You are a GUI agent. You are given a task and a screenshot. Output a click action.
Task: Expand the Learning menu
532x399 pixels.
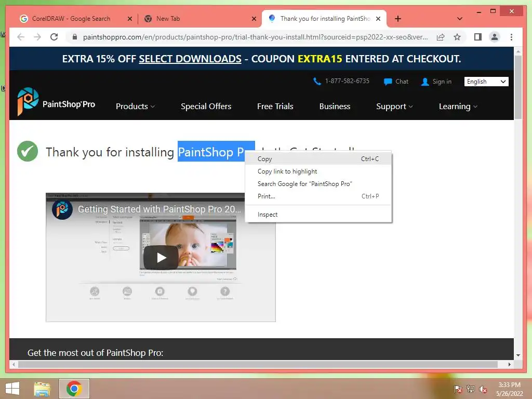[x=458, y=106]
